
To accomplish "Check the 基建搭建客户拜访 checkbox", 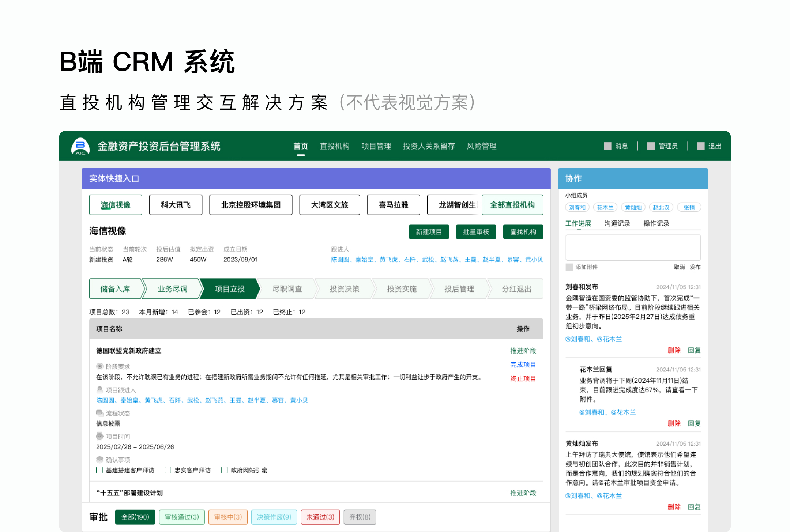I will coord(99,470).
